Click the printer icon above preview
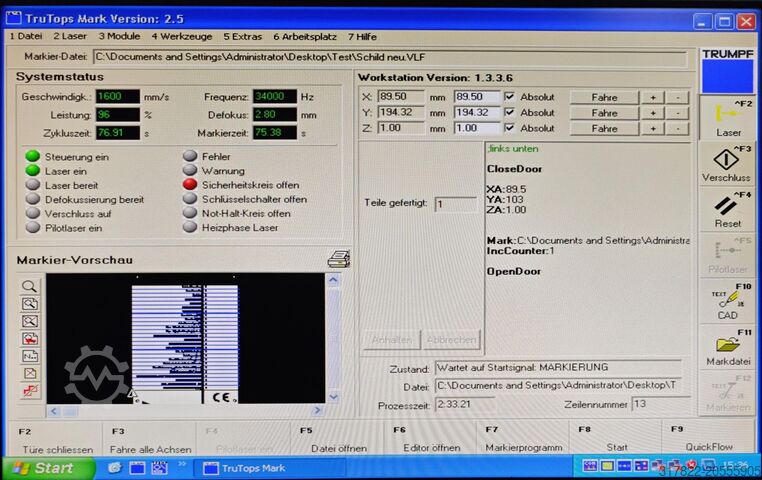Viewport: 762px width, 480px height. click(x=338, y=260)
